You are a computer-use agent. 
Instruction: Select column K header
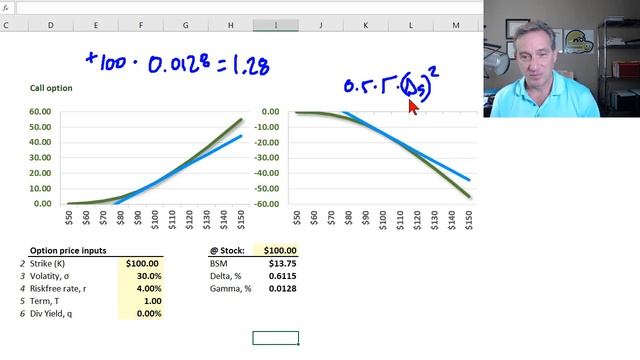366,25
